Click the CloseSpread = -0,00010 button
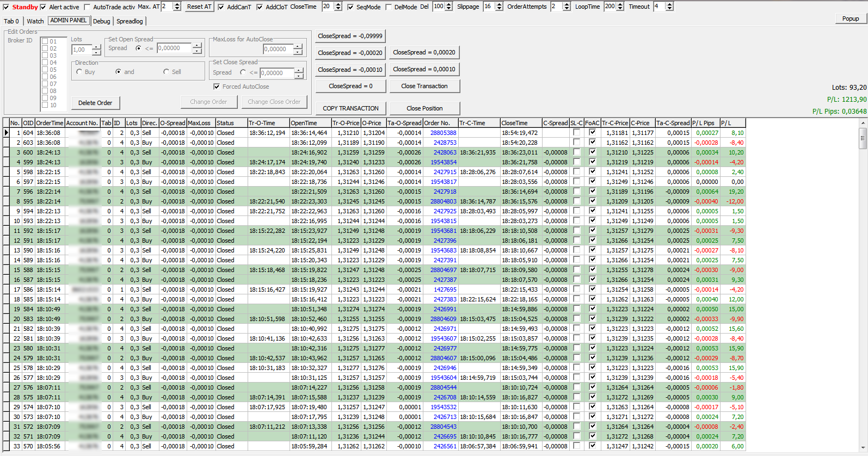This screenshot has width=868, height=456. pos(350,70)
